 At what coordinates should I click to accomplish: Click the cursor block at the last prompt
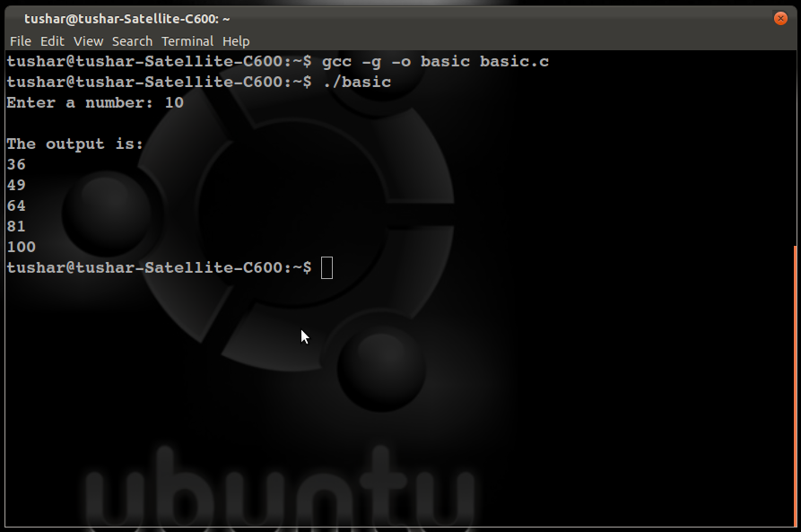tap(326, 267)
